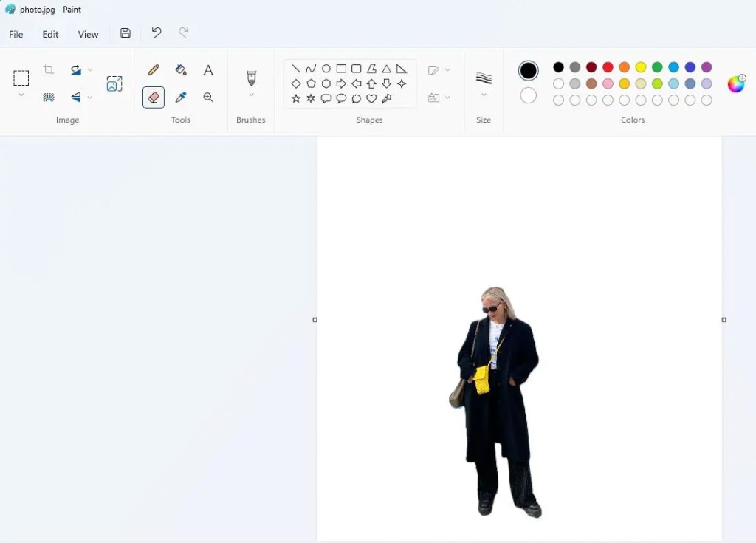Undo the last action
756x543 pixels.
156,33
